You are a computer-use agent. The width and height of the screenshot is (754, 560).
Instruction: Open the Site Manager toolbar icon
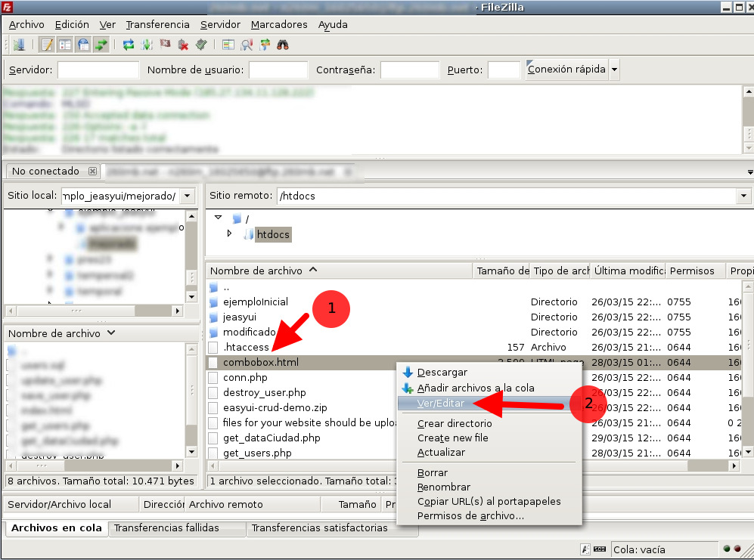click(x=19, y=45)
